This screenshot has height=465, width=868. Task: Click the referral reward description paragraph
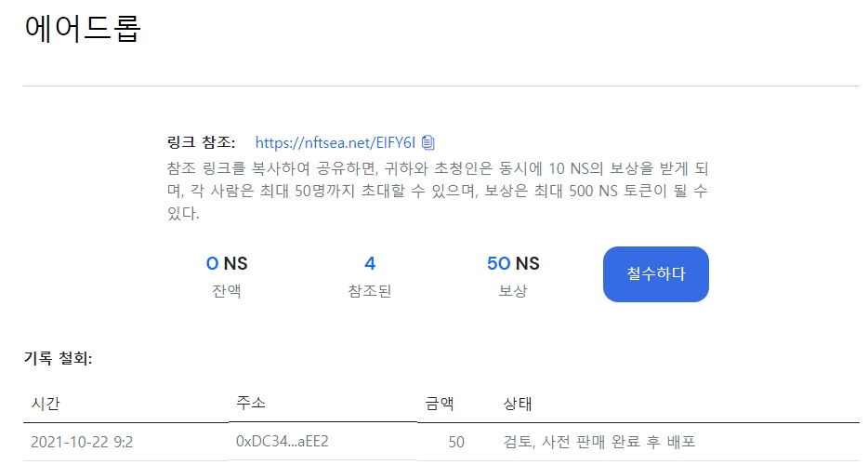pos(438,191)
